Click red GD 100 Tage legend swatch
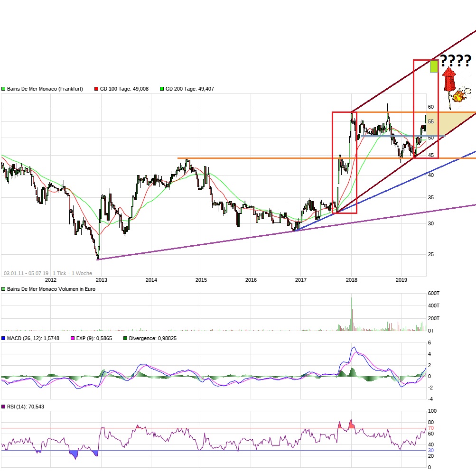Screen dimensions: 476x472 [x=96, y=89]
